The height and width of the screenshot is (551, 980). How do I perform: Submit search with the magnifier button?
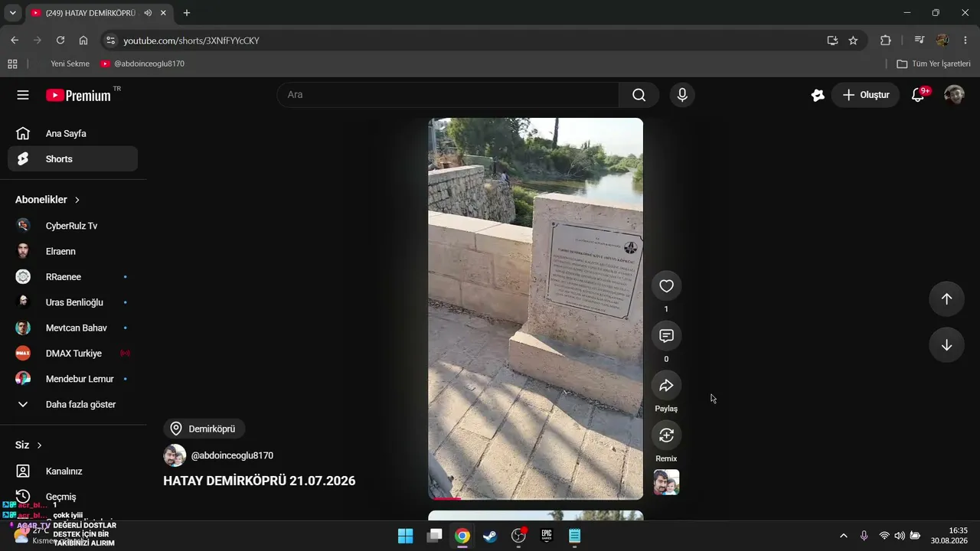click(x=639, y=95)
